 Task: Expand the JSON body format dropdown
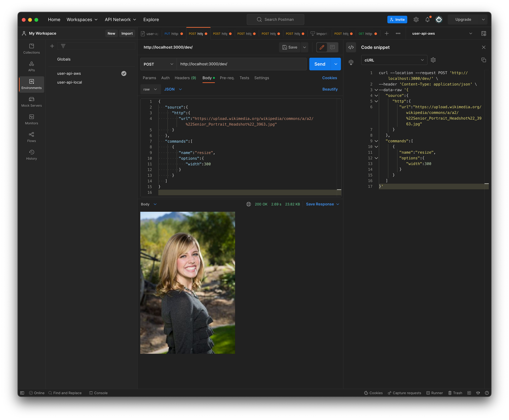173,89
